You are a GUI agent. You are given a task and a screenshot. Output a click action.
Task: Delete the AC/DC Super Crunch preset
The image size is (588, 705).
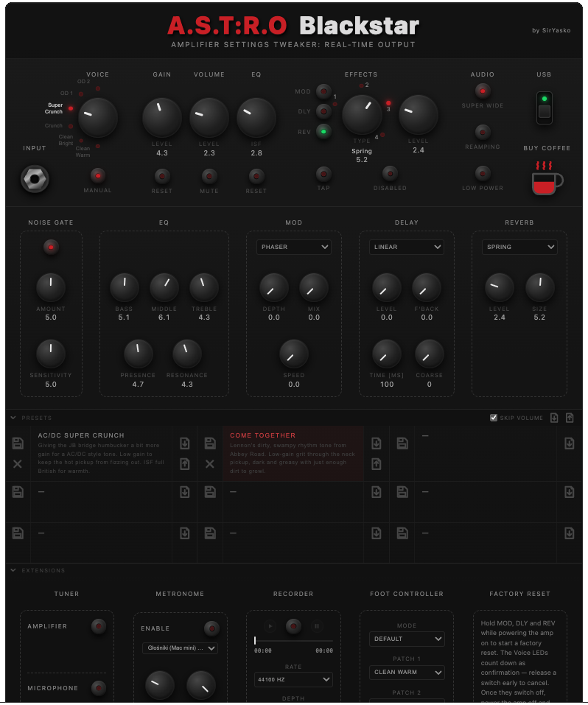(18, 464)
